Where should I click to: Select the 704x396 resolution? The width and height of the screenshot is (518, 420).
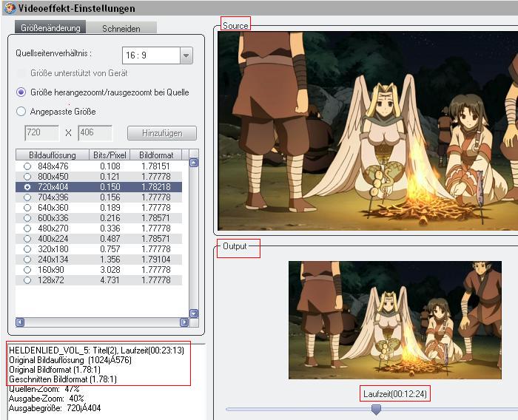click(x=27, y=197)
